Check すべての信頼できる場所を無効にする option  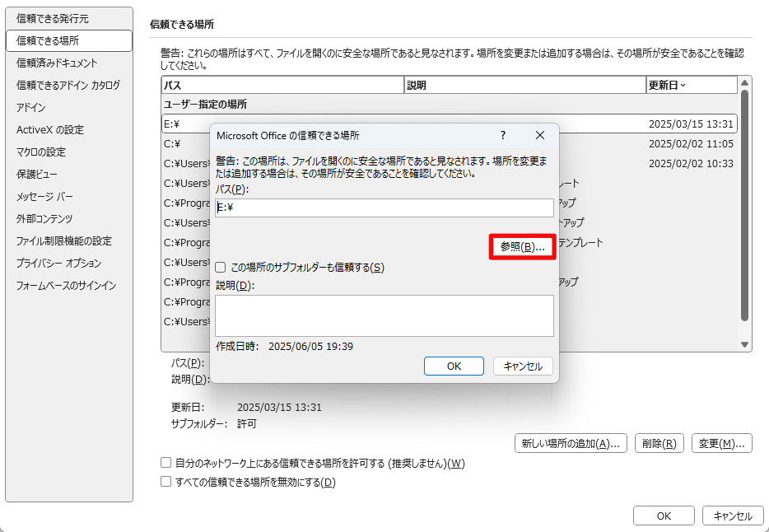[x=166, y=482]
